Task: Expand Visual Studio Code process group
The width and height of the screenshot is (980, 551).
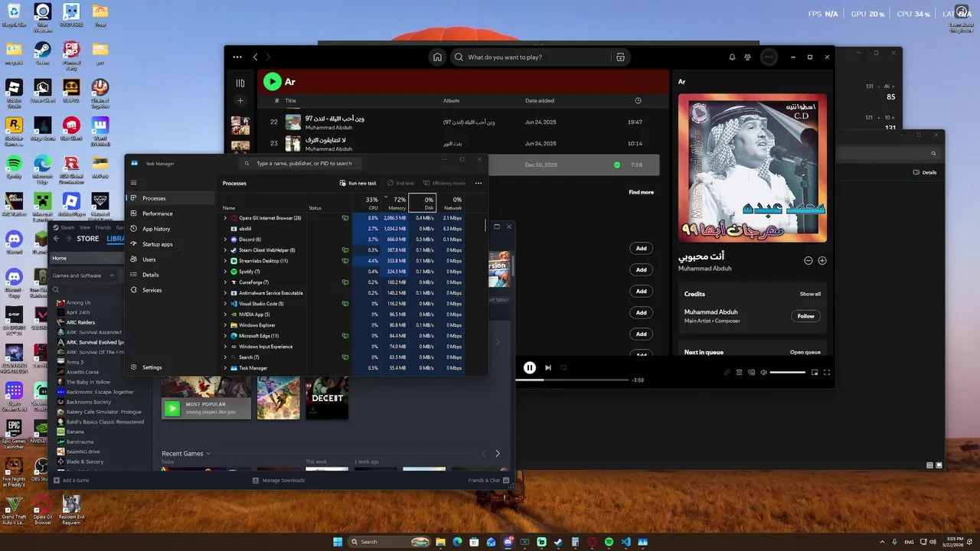Action: [x=225, y=304]
